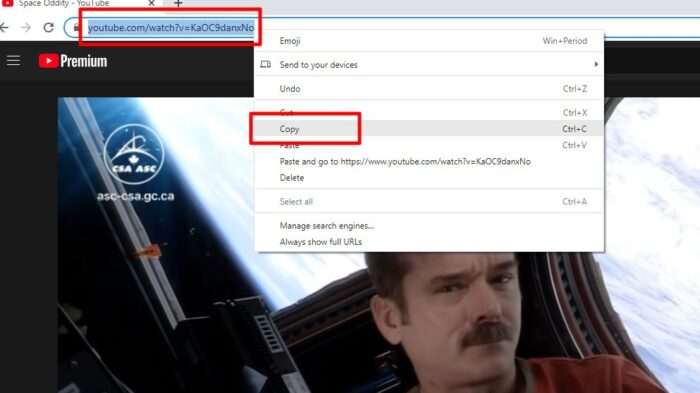
Task: Choose Paste and go to YouTube URL
Action: [x=429, y=162]
